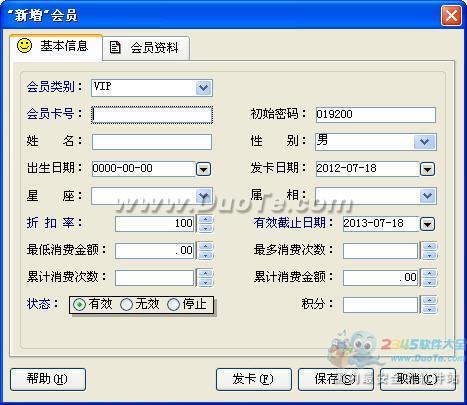467x405 pixels.
Task: Switch to the 基本信息 tab
Action: pos(55,46)
